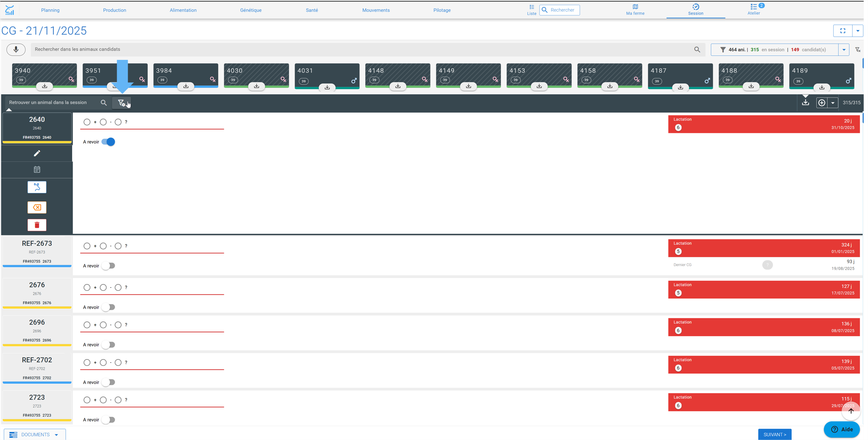Screen dimensions: 868x440
Task: Open the Alimentation menu
Action: [x=183, y=10]
